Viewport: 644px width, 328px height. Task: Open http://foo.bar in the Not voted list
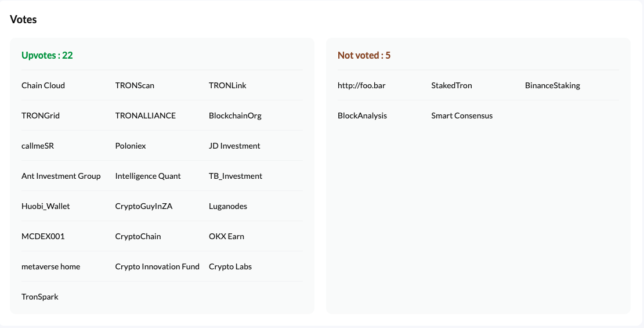point(361,85)
